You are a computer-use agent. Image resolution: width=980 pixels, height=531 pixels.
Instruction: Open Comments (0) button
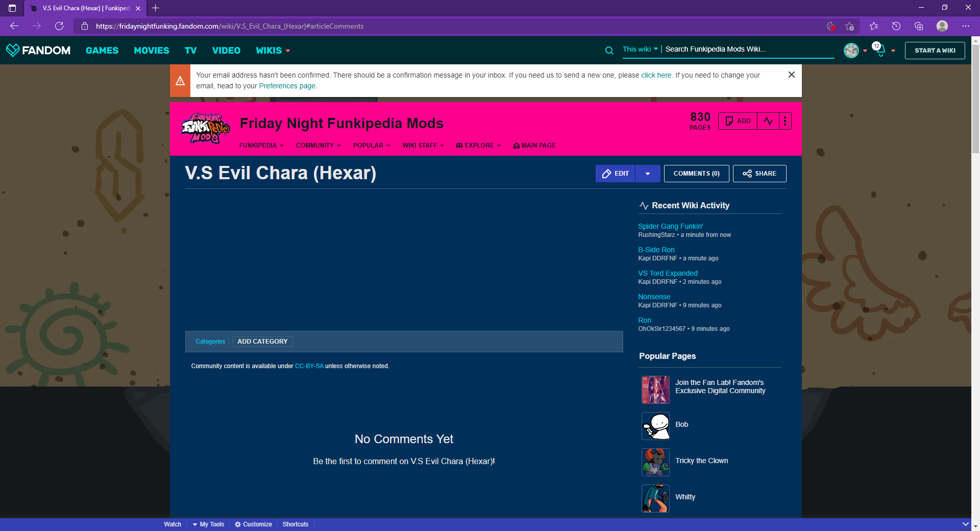696,174
